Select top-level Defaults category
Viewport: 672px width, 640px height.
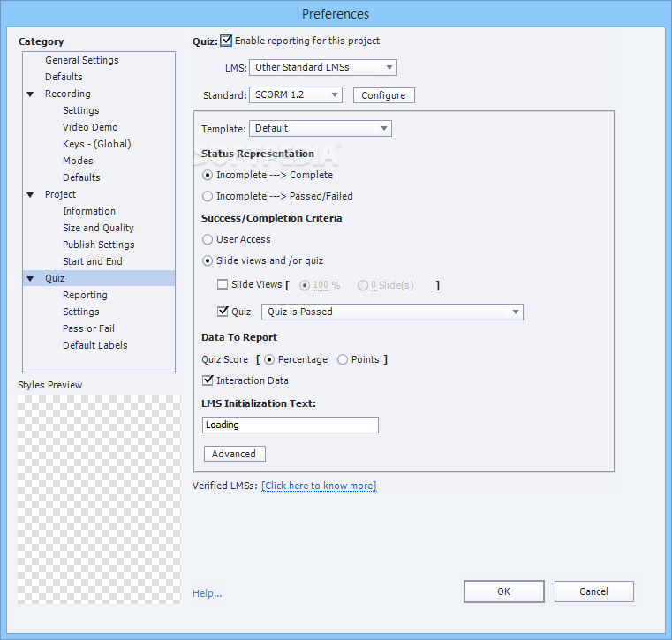point(64,77)
